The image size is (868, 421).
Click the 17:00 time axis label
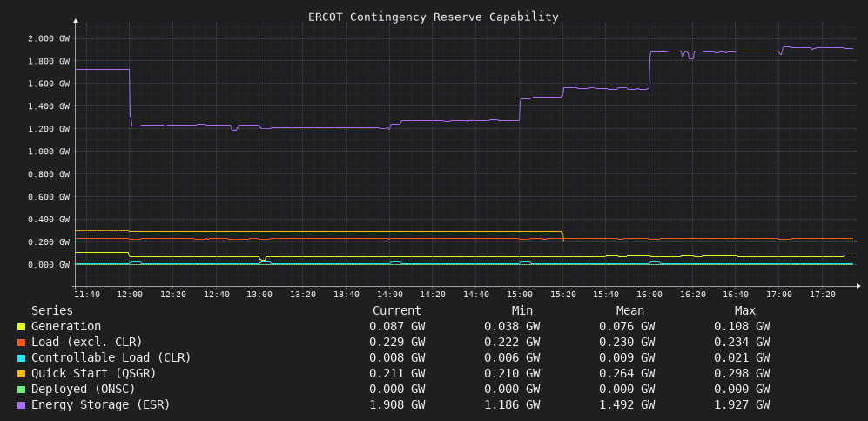click(779, 294)
